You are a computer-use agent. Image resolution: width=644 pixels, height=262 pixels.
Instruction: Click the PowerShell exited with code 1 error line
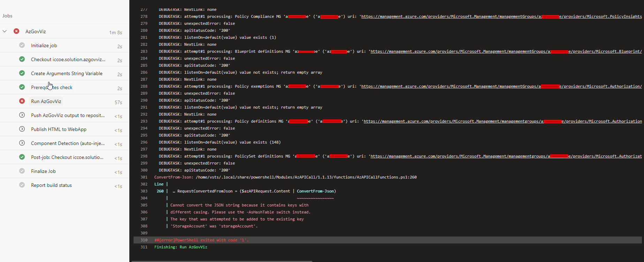202,240
